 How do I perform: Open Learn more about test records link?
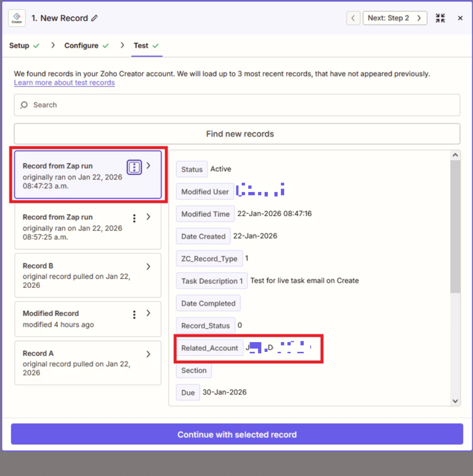[x=64, y=83]
